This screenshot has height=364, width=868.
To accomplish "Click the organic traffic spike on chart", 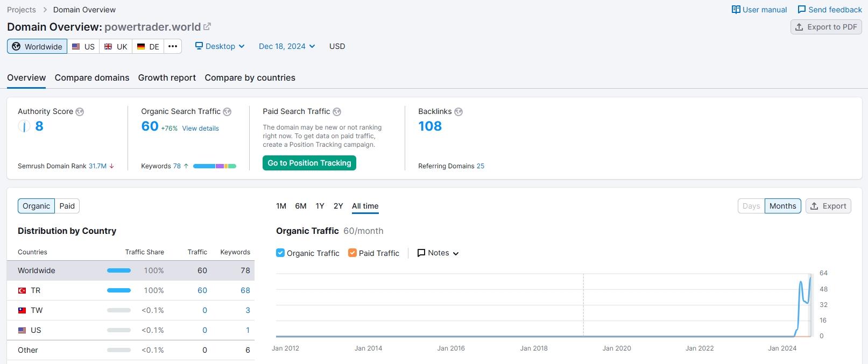I will tap(801, 282).
